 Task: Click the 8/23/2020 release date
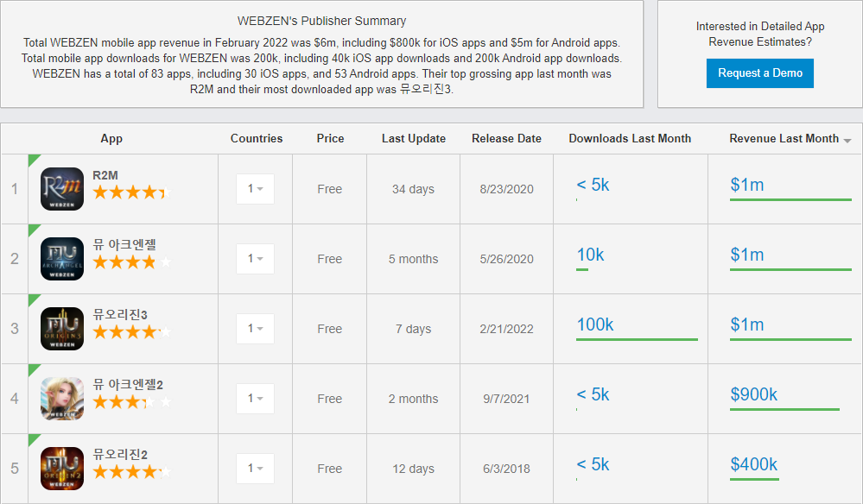click(506, 189)
